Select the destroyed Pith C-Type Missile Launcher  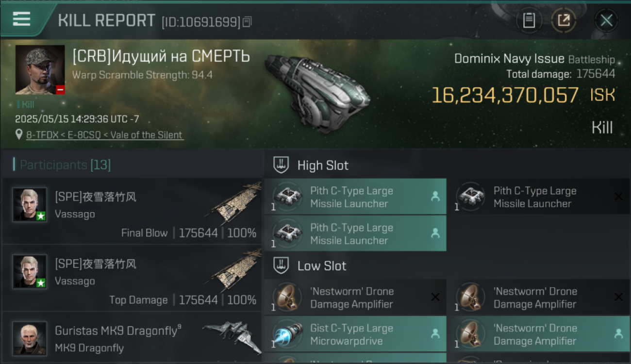[x=538, y=197]
